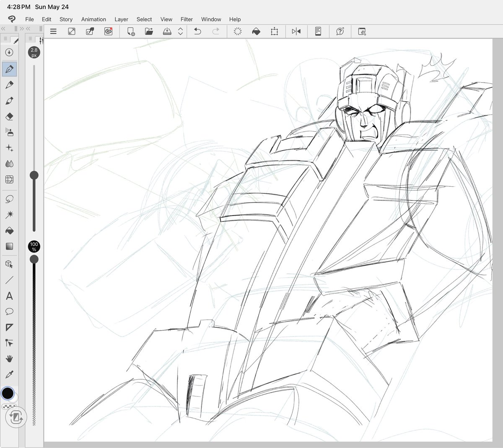
Task: Open the Edit menu
Action: [x=47, y=19]
